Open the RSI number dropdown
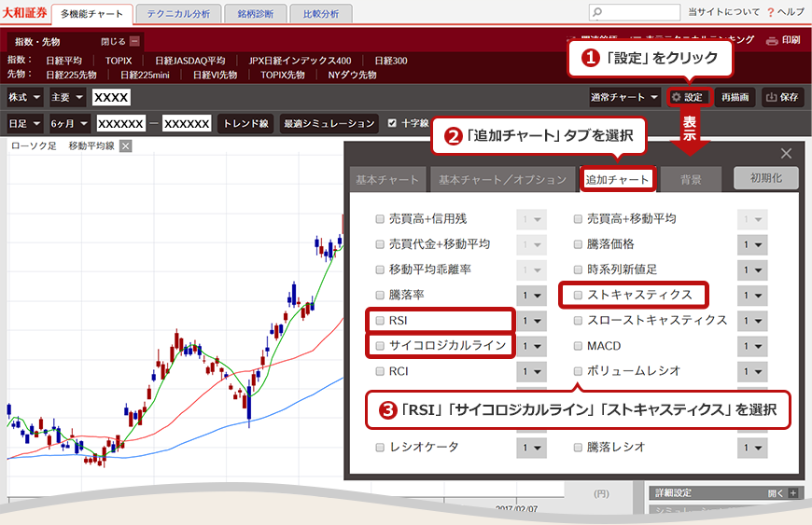812x525 pixels. tap(531, 321)
